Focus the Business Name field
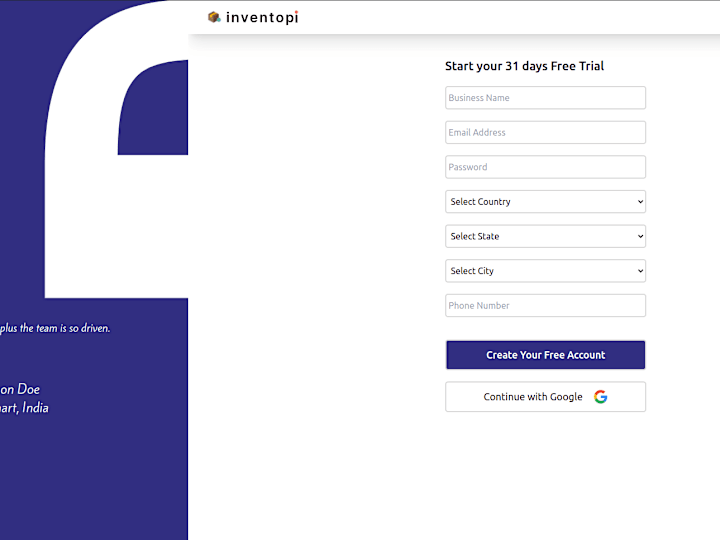 pos(545,98)
